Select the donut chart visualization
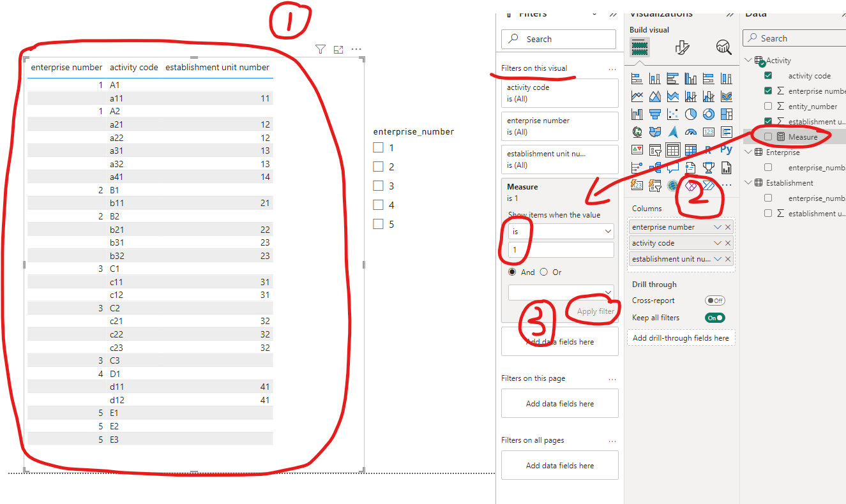 pyautogui.click(x=708, y=114)
